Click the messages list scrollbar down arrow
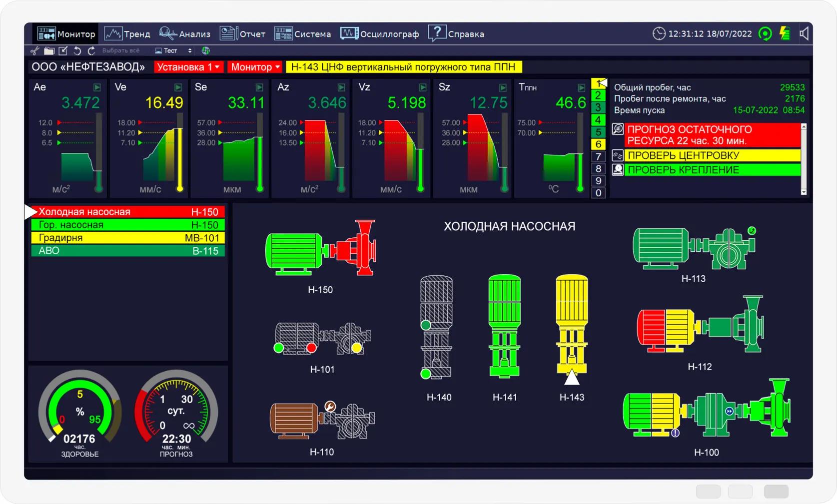Viewport: 837px width, 504px height. coord(804,192)
